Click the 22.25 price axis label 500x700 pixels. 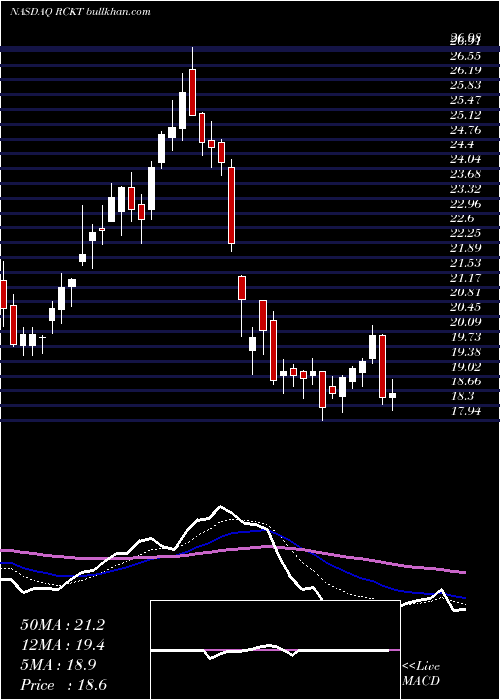click(468, 233)
